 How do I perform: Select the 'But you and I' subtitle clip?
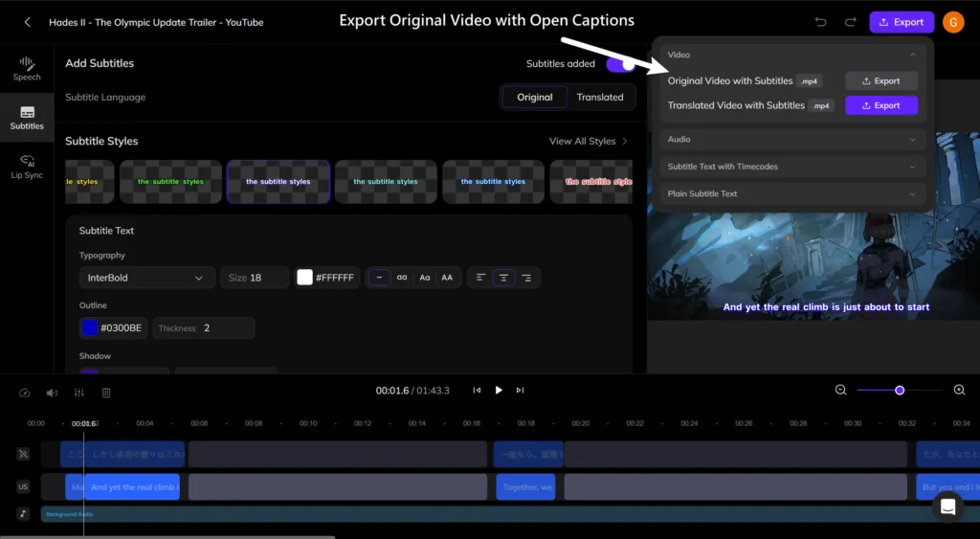click(x=947, y=486)
